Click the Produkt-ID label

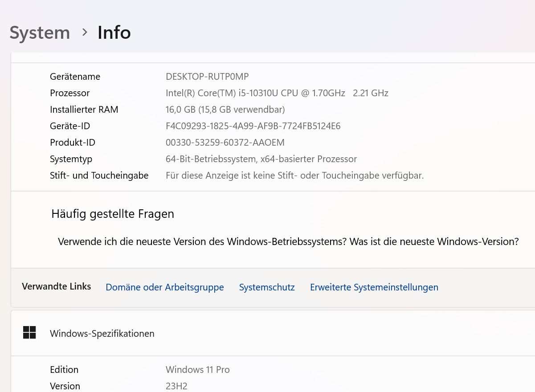(x=73, y=143)
